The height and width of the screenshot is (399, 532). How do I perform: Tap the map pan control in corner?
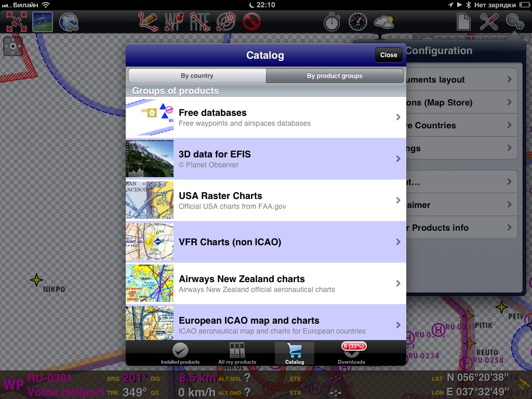[13, 46]
